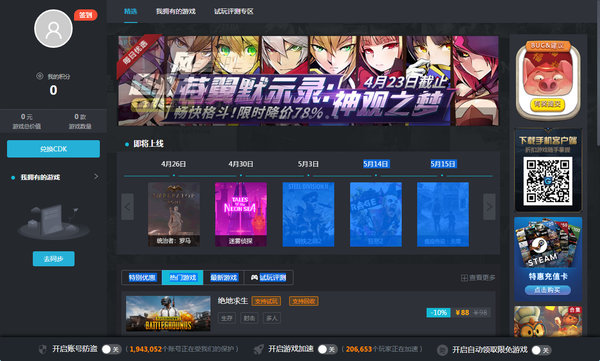Click the 射击 genre tag
The image size is (600, 361).
[x=249, y=318]
